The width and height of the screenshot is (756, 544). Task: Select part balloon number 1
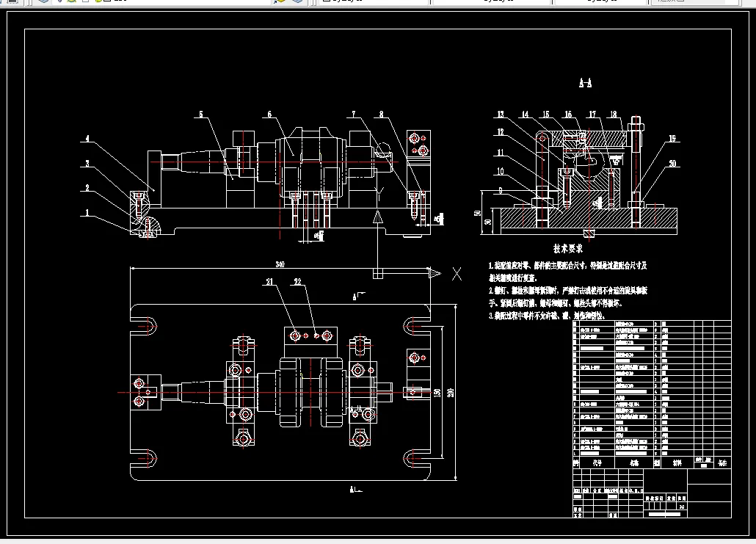click(87, 212)
